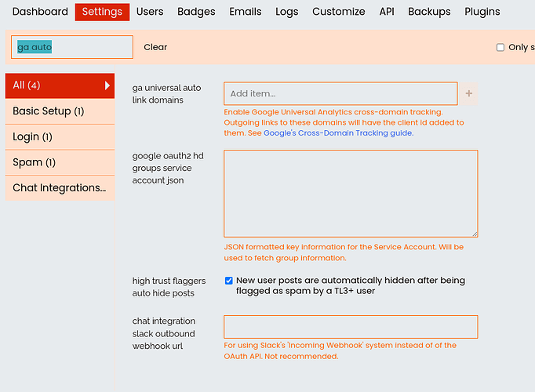Go to the Customize tab
The height and width of the screenshot is (392, 535).
[x=338, y=12]
